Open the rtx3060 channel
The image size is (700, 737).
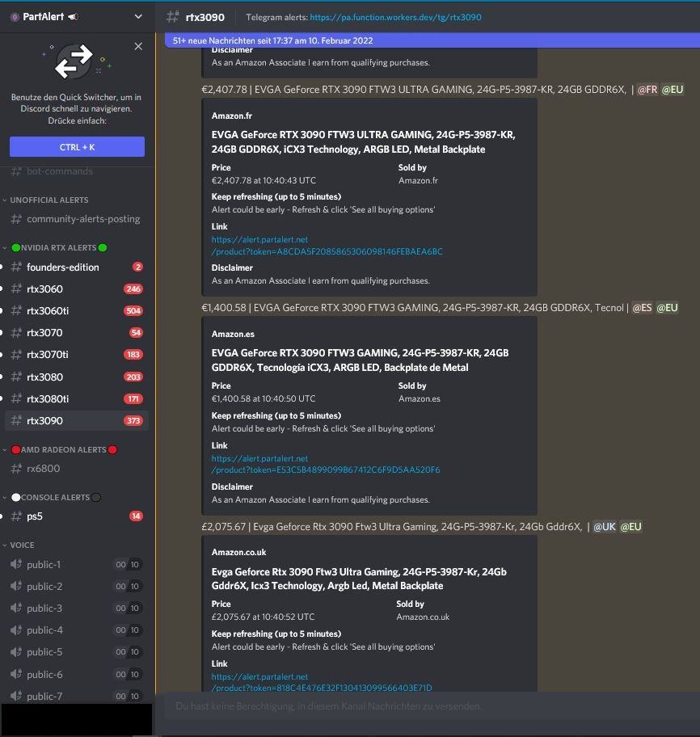(77, 288)
